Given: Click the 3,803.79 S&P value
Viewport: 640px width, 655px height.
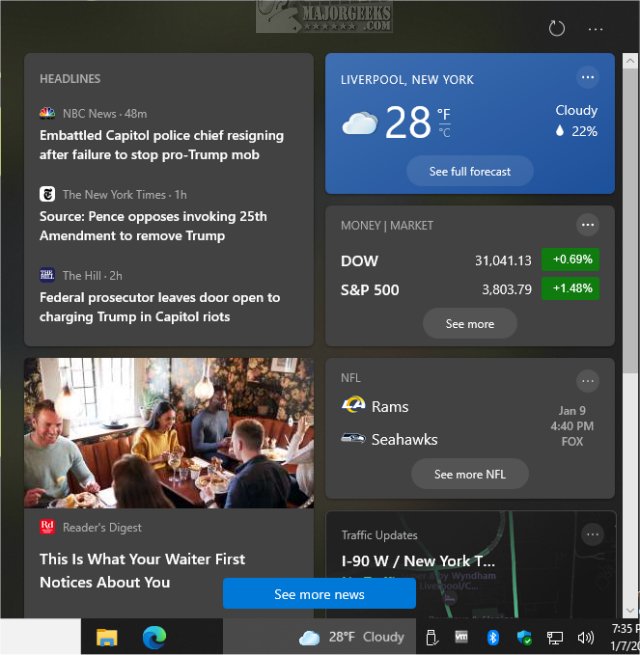Looking at the screenshot, I should click(x=507, y=289).
